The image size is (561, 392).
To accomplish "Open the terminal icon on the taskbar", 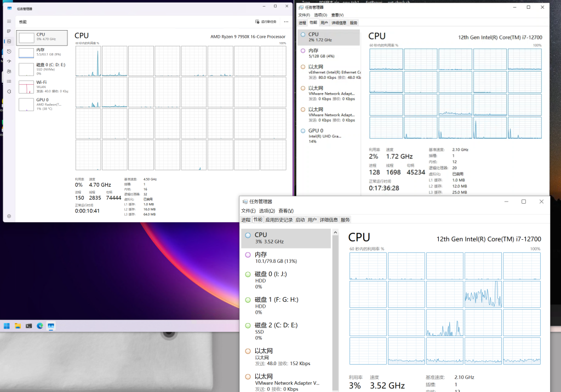I will point(28,326).
